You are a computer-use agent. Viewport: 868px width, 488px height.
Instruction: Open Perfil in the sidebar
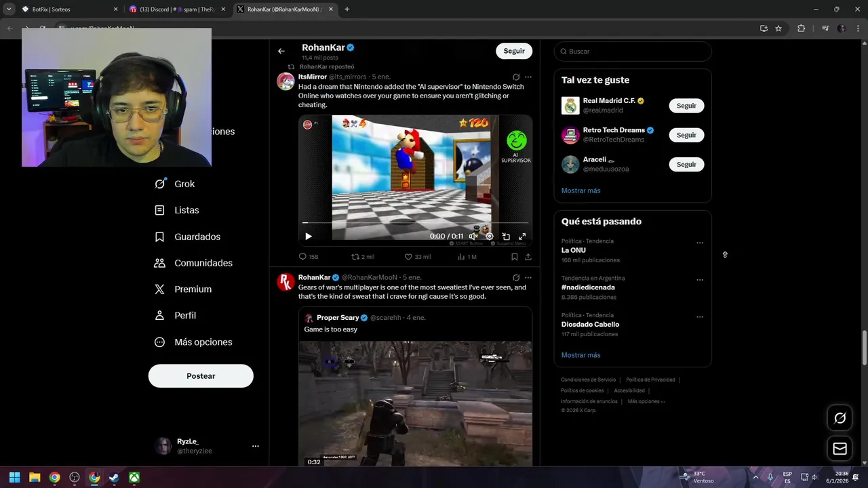(175, 315)
